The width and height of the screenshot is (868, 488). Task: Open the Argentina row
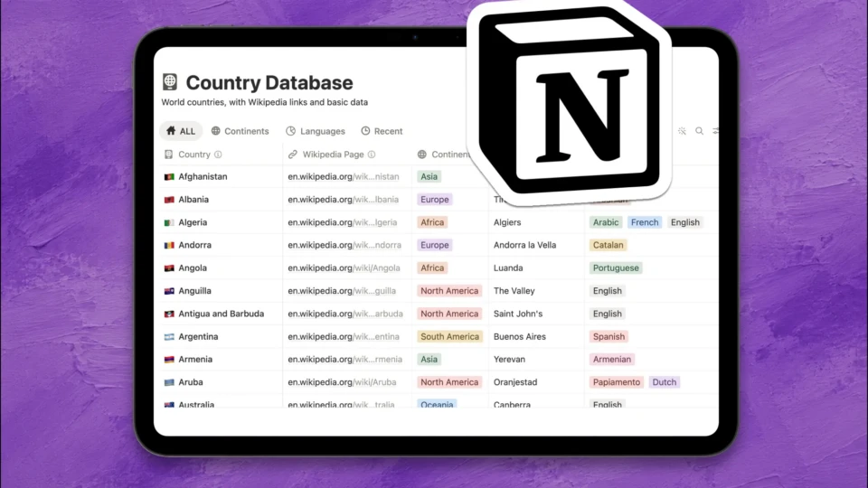[198, 336]
